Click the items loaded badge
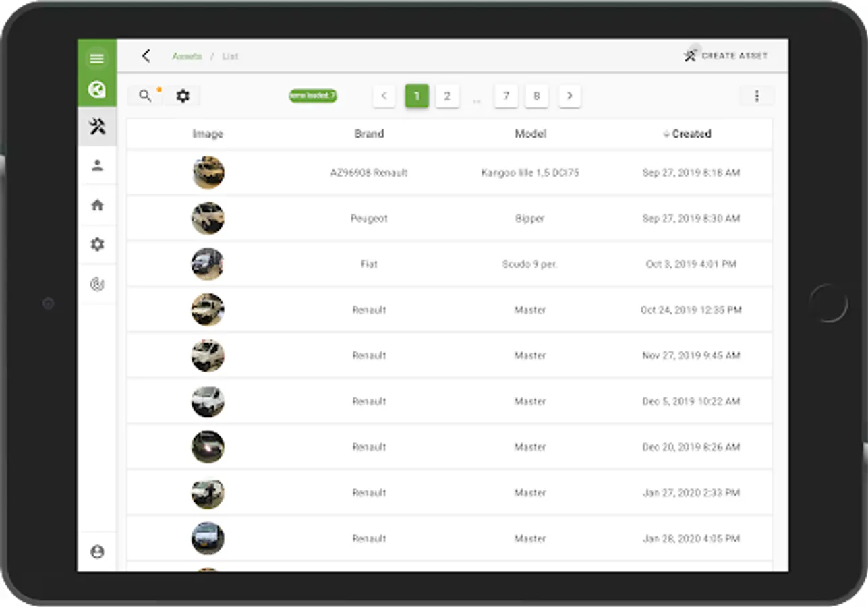The image size is (868, 607). point(313,96)
